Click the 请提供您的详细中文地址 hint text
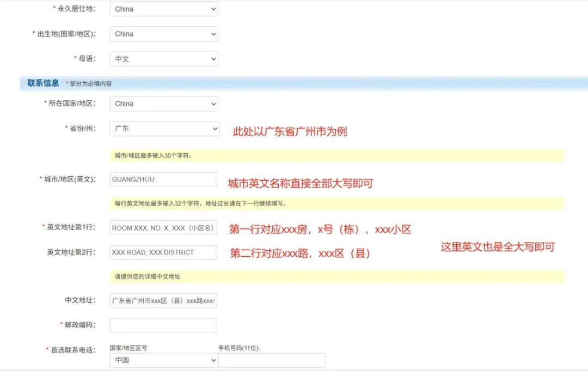Screen dimensions: 588x371 (x=148, y=276)
